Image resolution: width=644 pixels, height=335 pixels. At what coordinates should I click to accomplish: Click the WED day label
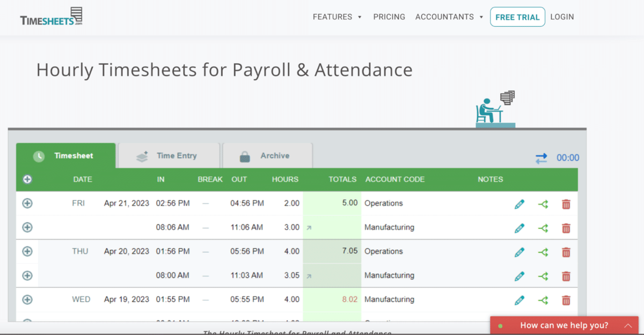pos(82,300)
